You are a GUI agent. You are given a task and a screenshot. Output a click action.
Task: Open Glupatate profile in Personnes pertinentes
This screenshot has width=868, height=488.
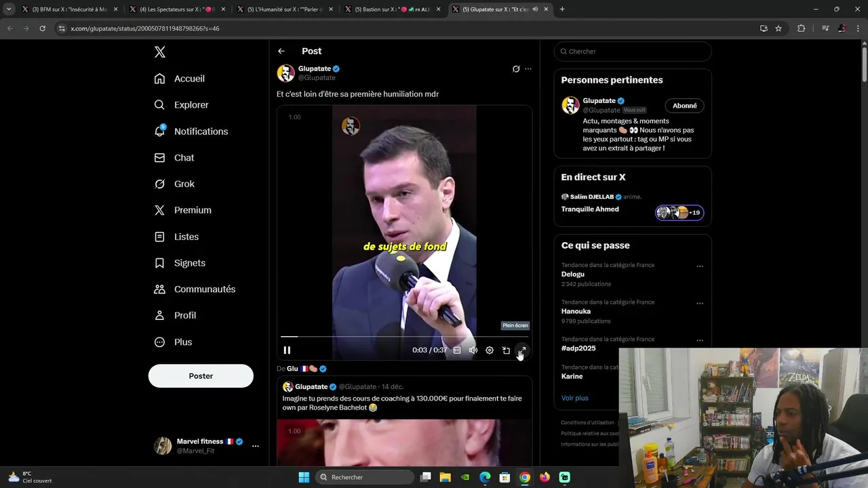[x=599, y=101]
